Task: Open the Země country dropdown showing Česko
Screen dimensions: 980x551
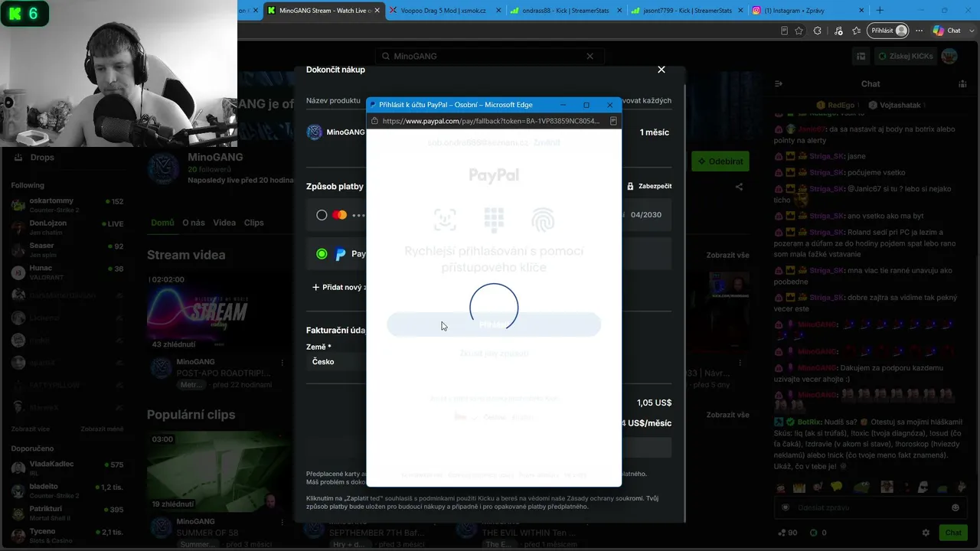Action: [337, 361]
